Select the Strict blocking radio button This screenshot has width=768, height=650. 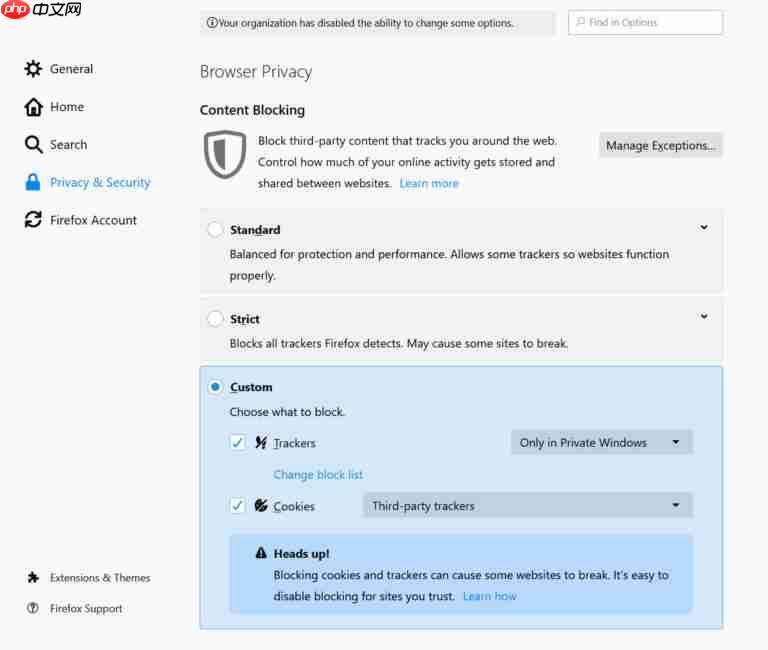coord(215,319)
